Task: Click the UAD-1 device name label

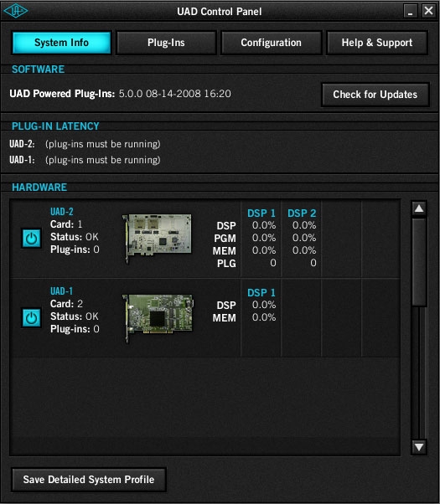Action: [61, 291]
